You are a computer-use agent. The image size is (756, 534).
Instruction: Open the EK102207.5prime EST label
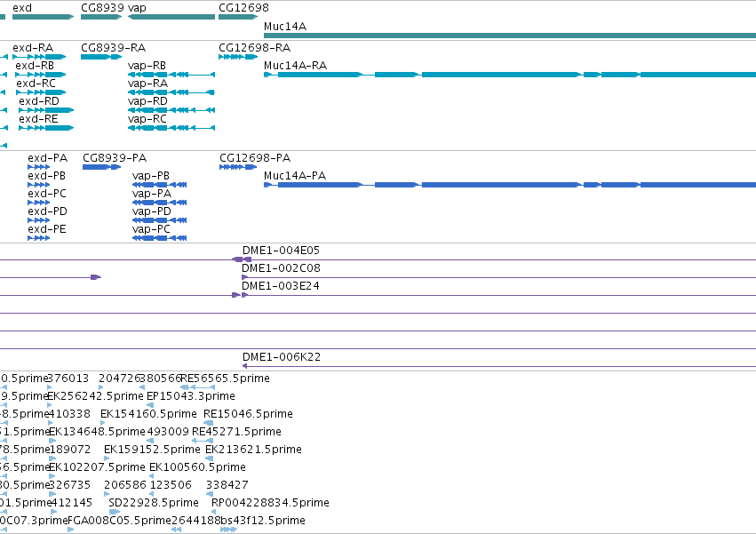tap(97, 467)
